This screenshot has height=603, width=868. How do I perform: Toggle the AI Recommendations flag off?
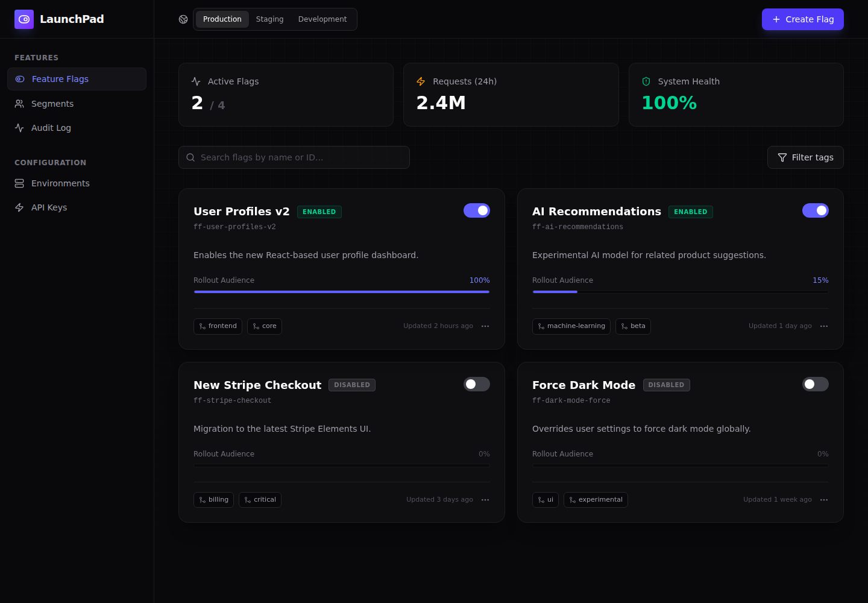click(816, 210)
